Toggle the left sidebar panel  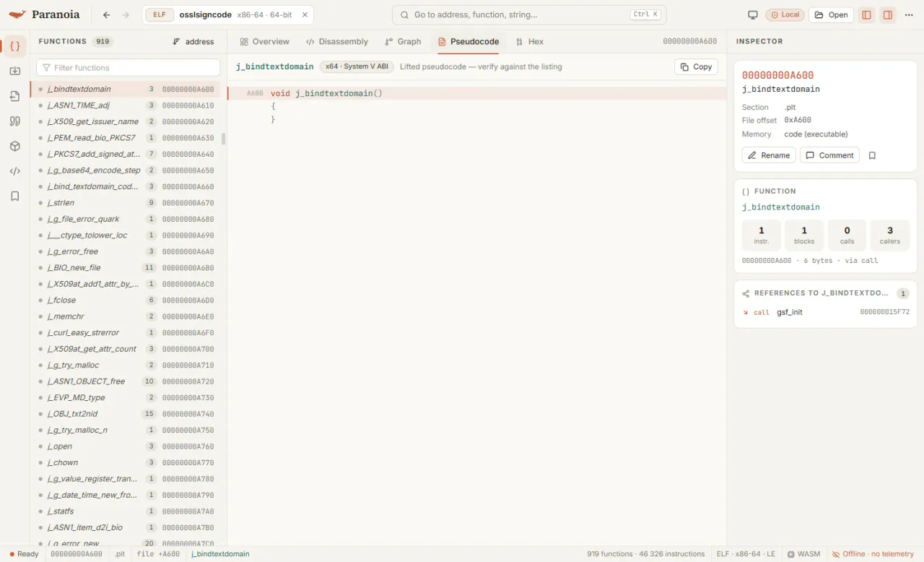(x=867, y=14)
